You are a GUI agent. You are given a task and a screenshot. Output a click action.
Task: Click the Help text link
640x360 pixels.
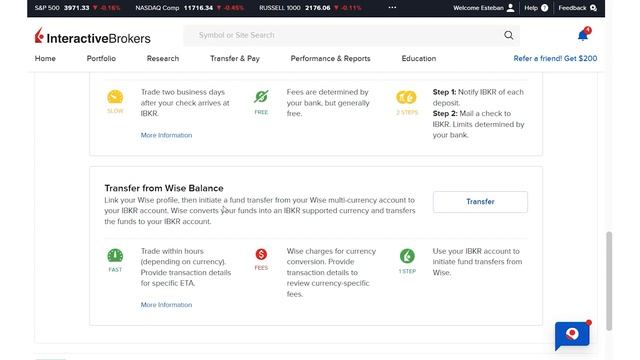pyautogui.click(x=531, y=8)
